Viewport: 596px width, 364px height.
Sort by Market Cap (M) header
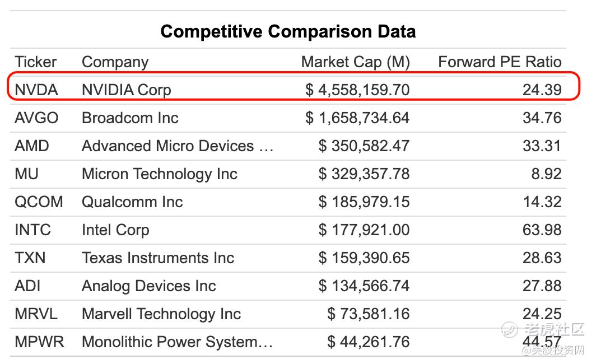355,62
